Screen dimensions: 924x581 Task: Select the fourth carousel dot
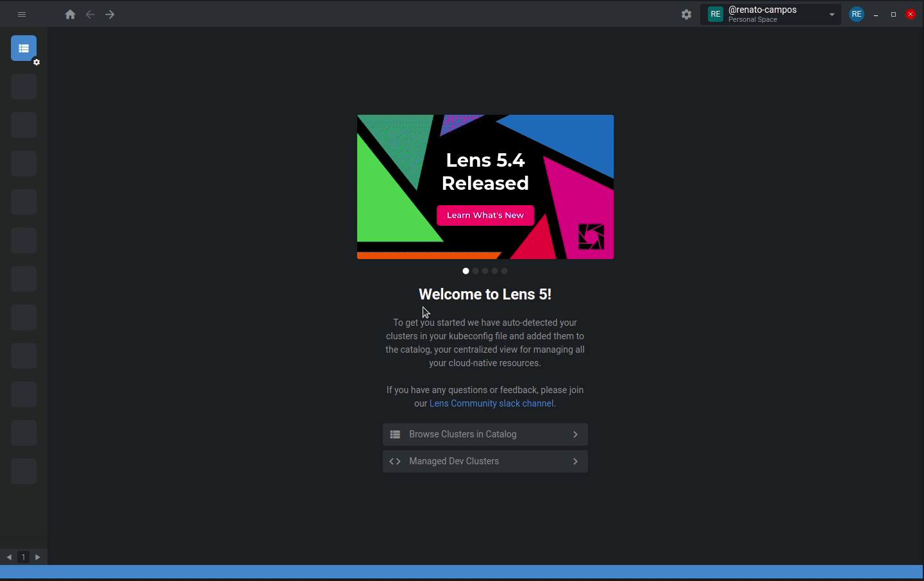[x=494, y=271]
